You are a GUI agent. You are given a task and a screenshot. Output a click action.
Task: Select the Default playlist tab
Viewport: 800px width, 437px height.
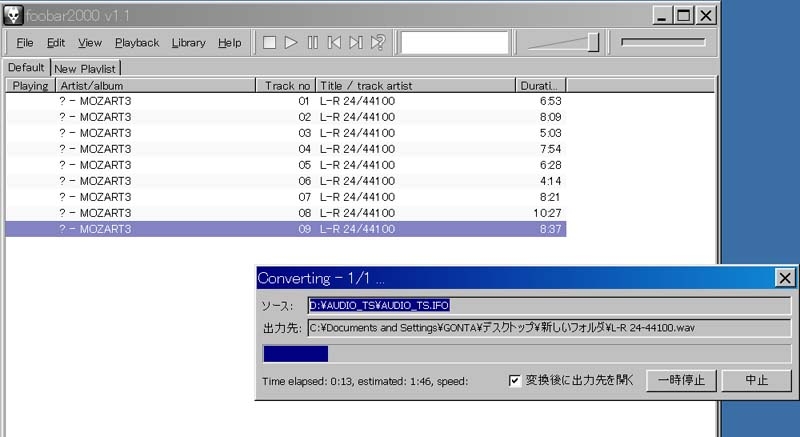(x=26, y=67)
